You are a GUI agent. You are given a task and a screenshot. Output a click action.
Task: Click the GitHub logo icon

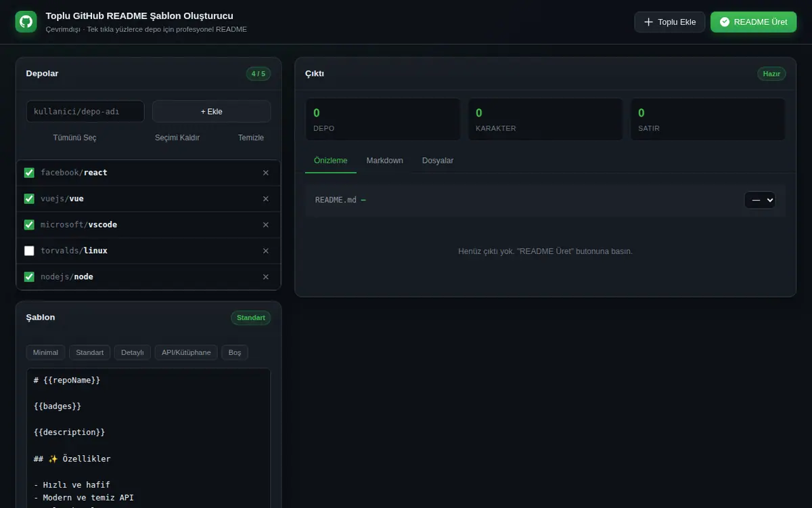click(x=26, y=22)
